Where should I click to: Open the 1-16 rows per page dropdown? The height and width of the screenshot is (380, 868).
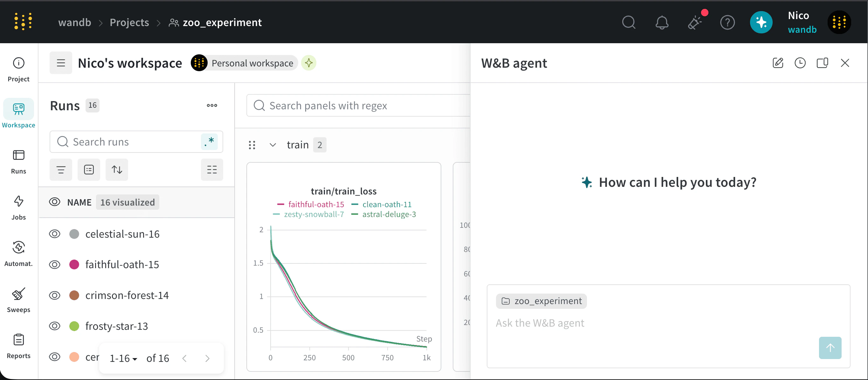pyautogui.click(x=123, y=358)
